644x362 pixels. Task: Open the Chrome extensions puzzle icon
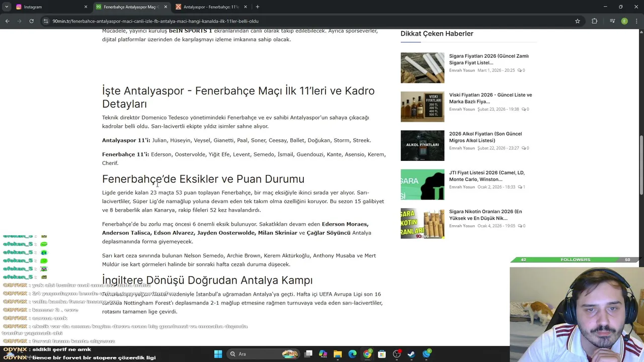click(x=595, y=21)
